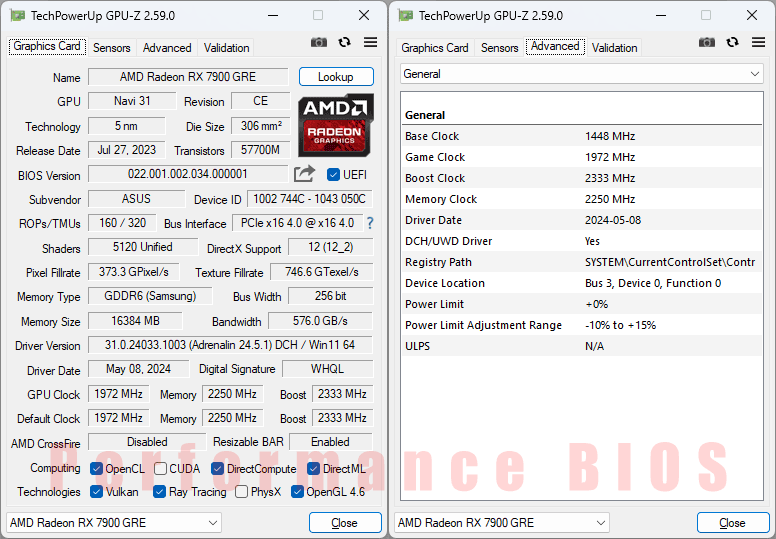
Task: Open Validation tab in right window
Action: [x=614, y=48]
